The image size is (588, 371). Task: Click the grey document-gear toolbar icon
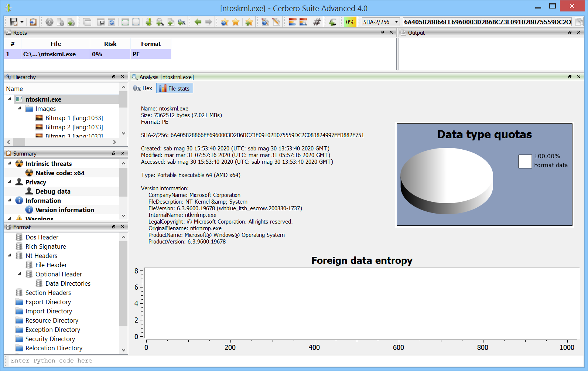(60, 22)
